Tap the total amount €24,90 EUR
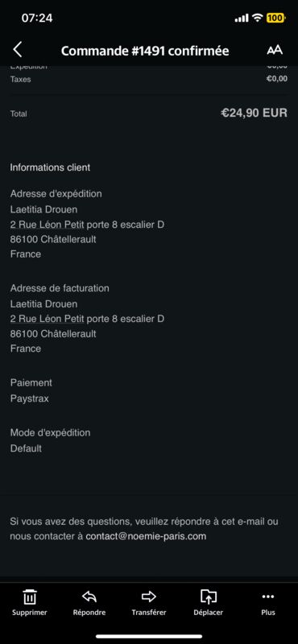Screen dimensions: 298x644 [x=254, y=113]
